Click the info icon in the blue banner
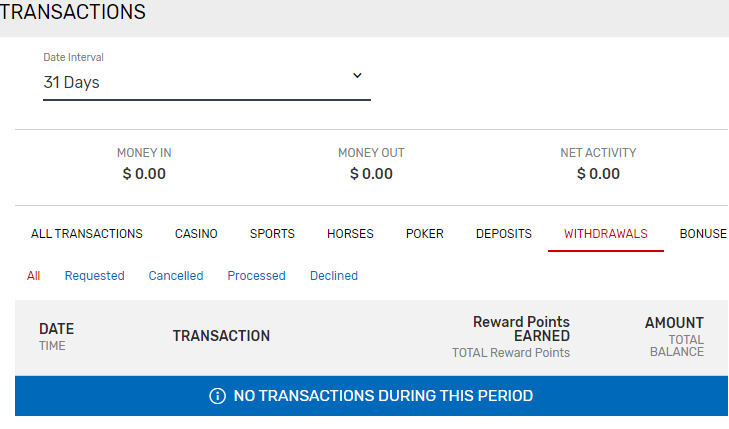The height and width of the screenshot is (429, 729). [x=217, y=396]
